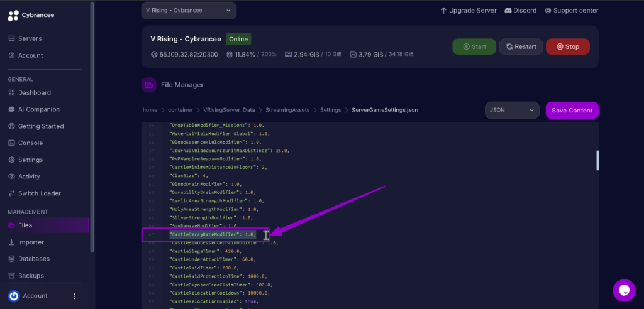Click the Databases stack icon

11,259
